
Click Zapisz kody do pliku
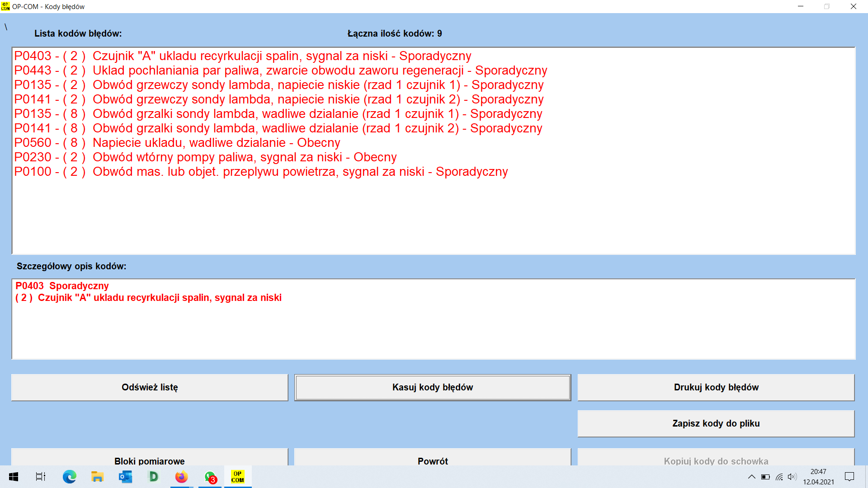(x=716, y=423)
